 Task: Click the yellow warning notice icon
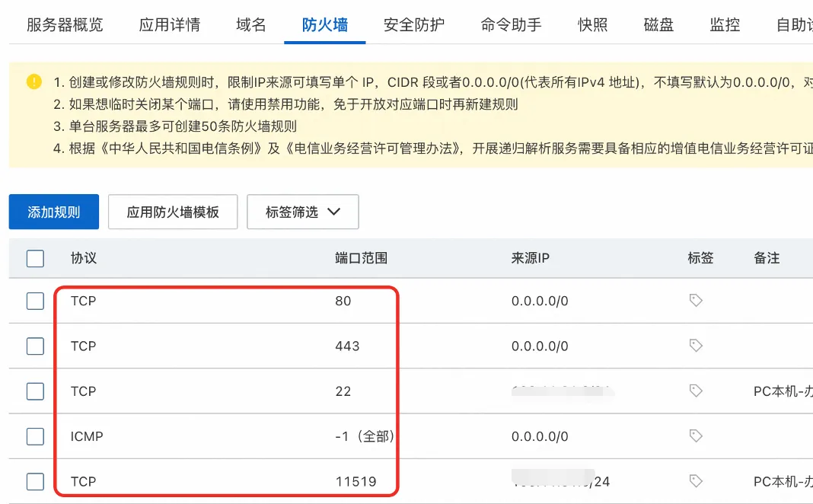click(x=33, y=81)
